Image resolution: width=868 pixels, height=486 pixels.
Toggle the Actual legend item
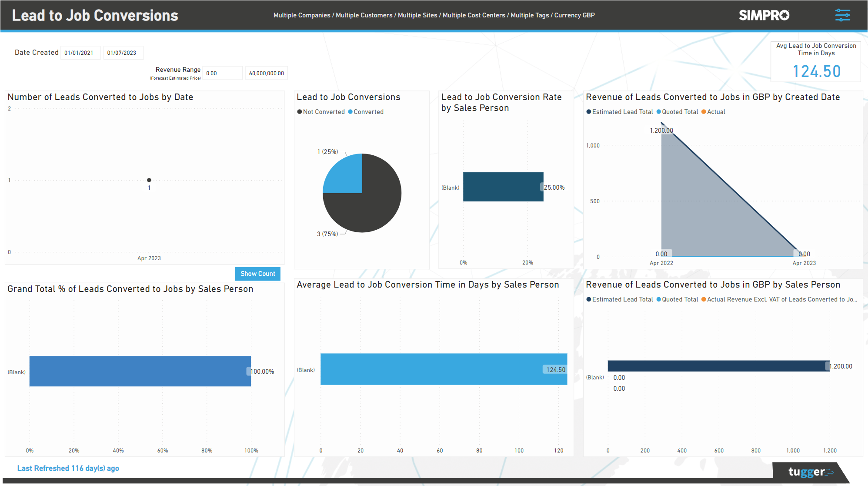[714, 112]
